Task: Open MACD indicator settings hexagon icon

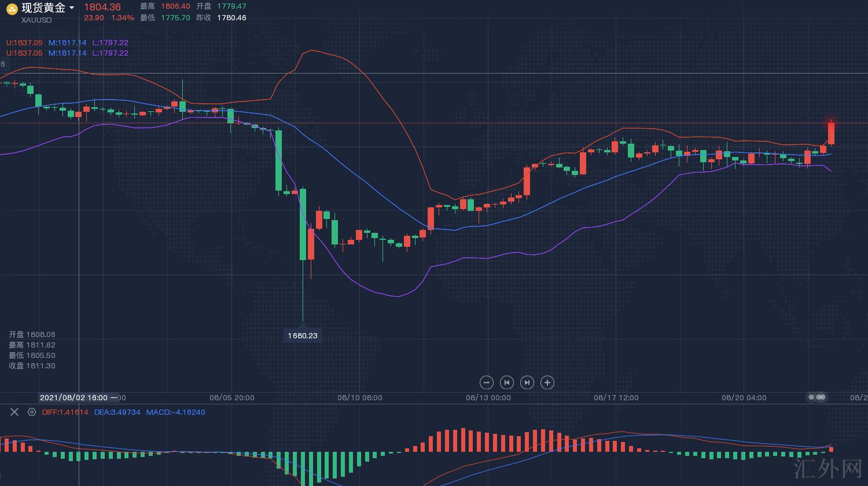Action: coord(32,412)
